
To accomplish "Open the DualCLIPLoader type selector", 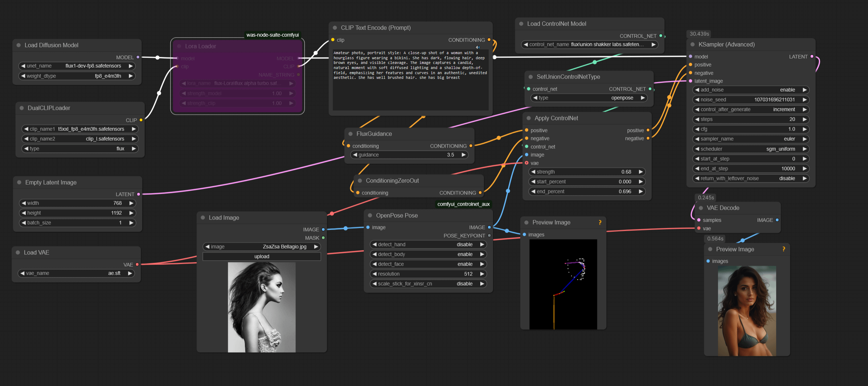I will (x=80, y=149).
